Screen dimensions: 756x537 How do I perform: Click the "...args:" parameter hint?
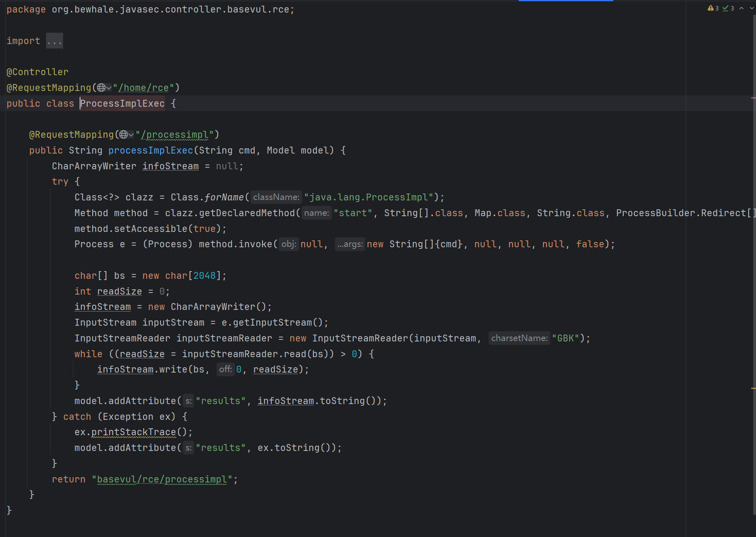pyautogui.click(x=350, y=244)
